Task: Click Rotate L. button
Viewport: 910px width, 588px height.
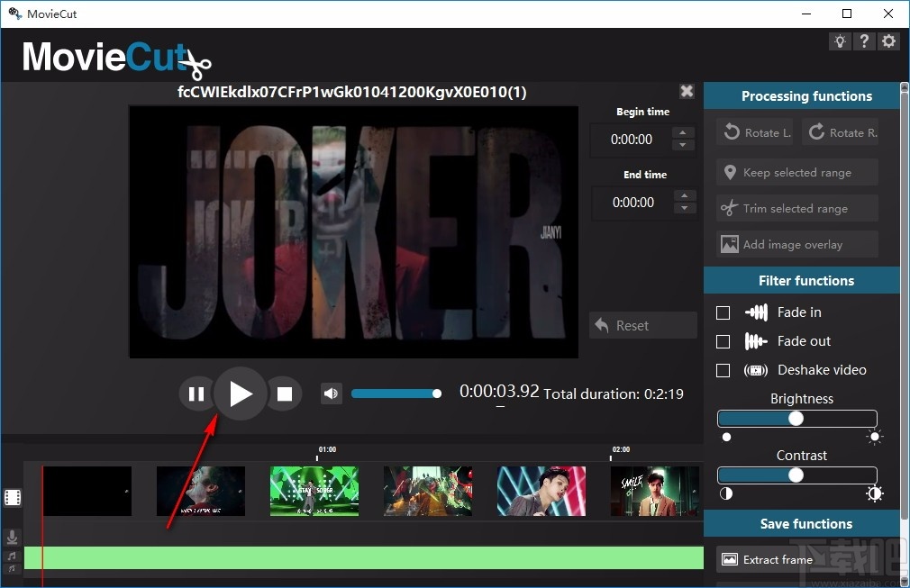Action: pos(756,132)
